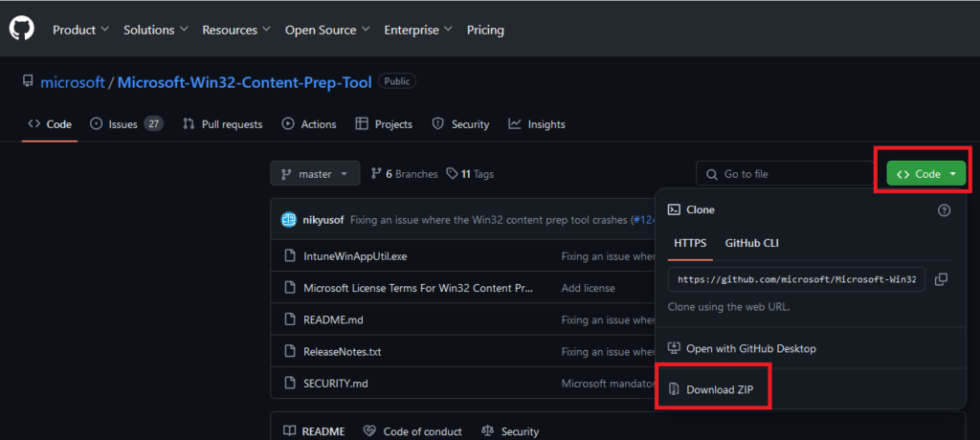Go to the Pricing page

pyautogui.click(x=485, y=30)
